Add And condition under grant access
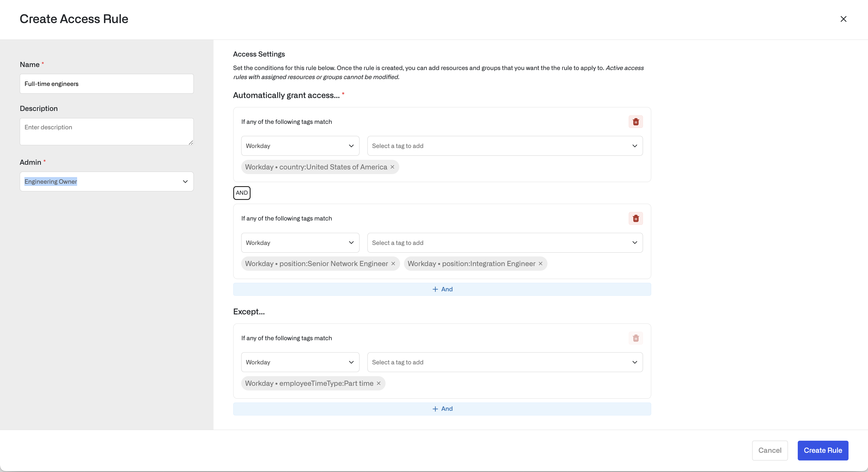The image size is (868, 472). point(442,289)
